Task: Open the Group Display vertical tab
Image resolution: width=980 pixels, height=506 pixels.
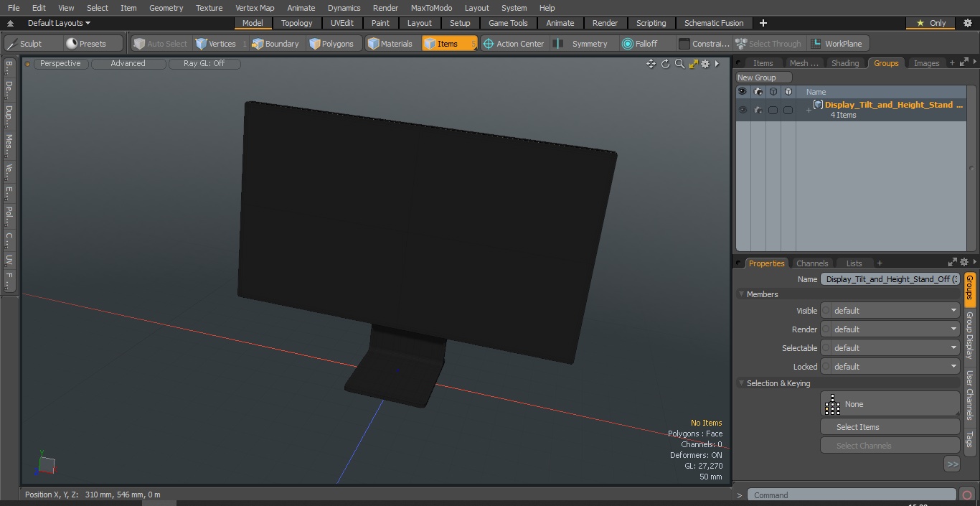Action: [x=969, y=335]
